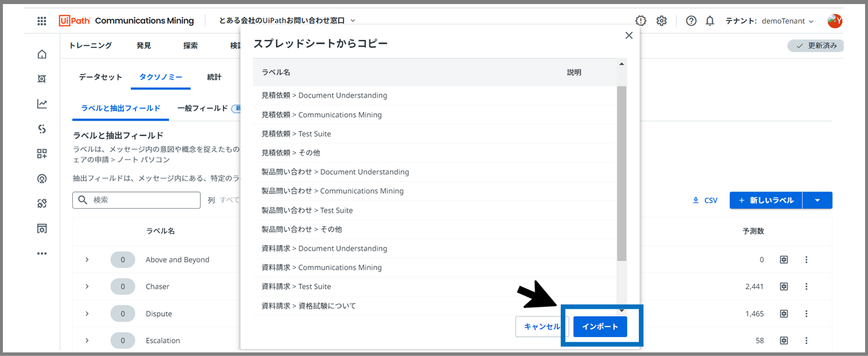Image resolution: width=868 pixels, height=356 pixels.
Task: Select the タクソノミー tab
Action: tap(161, 77)
